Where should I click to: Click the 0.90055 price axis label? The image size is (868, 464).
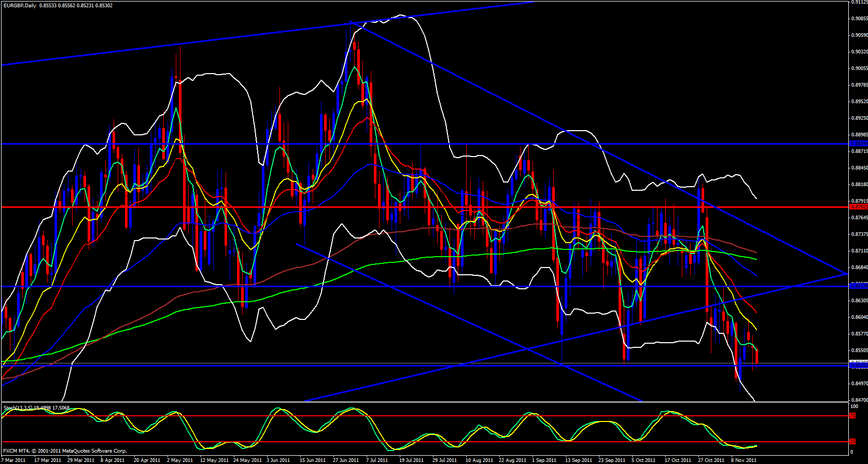point(859,68)
